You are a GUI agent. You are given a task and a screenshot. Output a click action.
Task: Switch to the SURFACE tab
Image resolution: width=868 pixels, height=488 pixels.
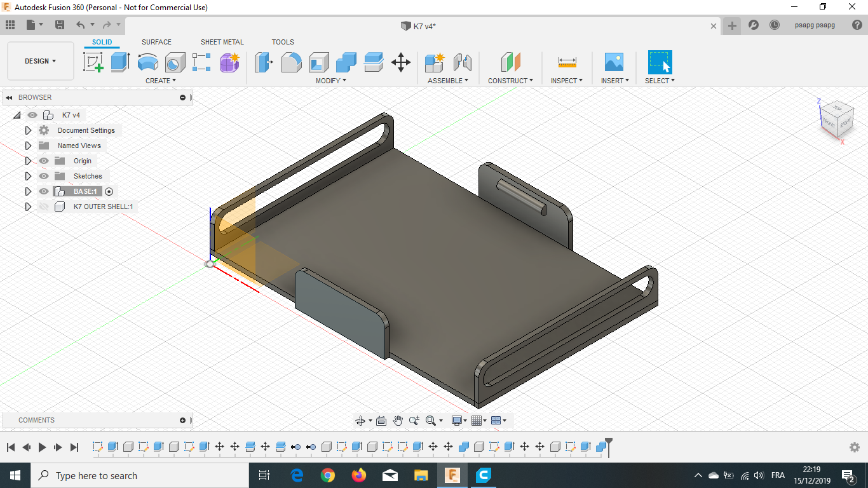click(x=156, y=42)
